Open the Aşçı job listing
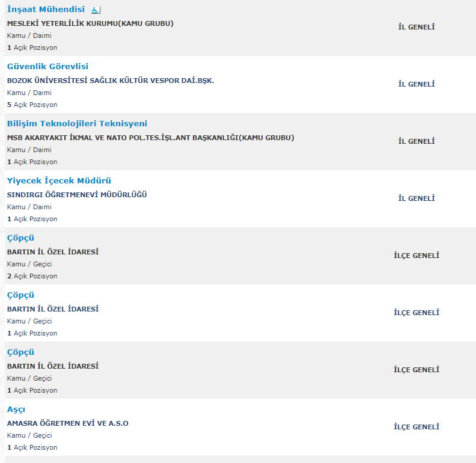 pyautogui.click(x=16, y=409)
